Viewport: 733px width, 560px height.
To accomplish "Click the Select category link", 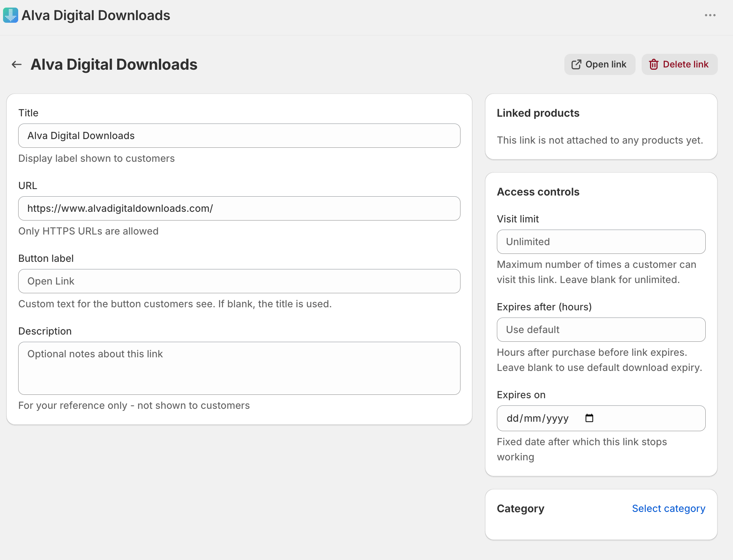I will (669, 508).
